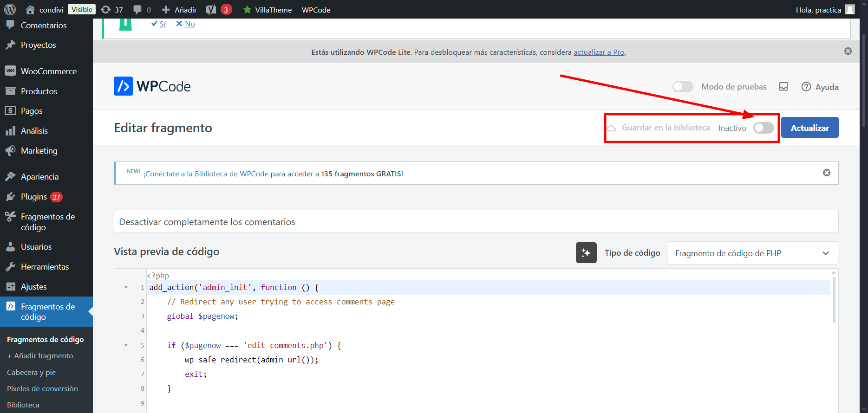Open Ayuda help icon

[820, 87]
